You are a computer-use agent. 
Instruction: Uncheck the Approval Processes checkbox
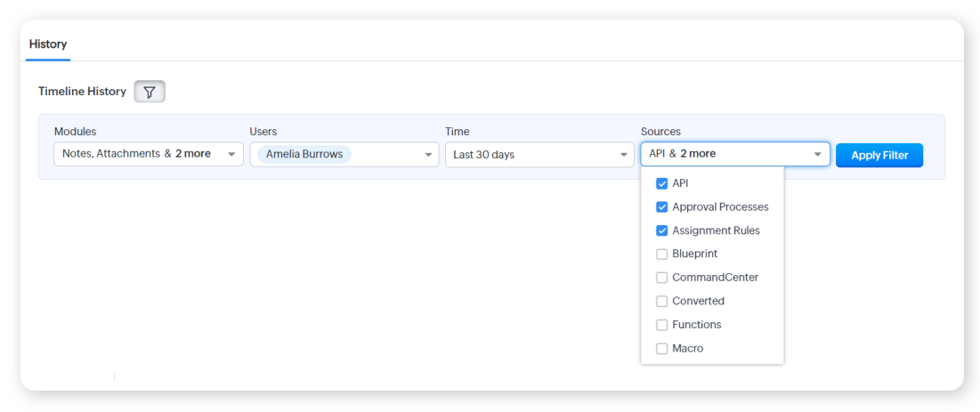[662, 207]
